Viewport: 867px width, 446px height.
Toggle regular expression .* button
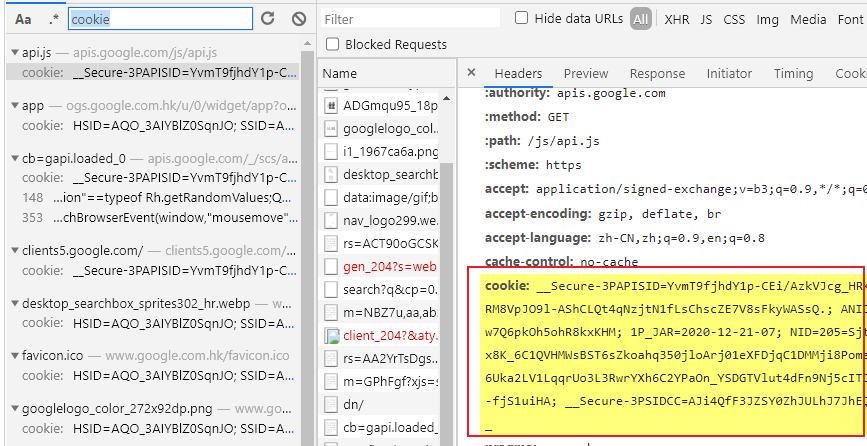(53, 19)
